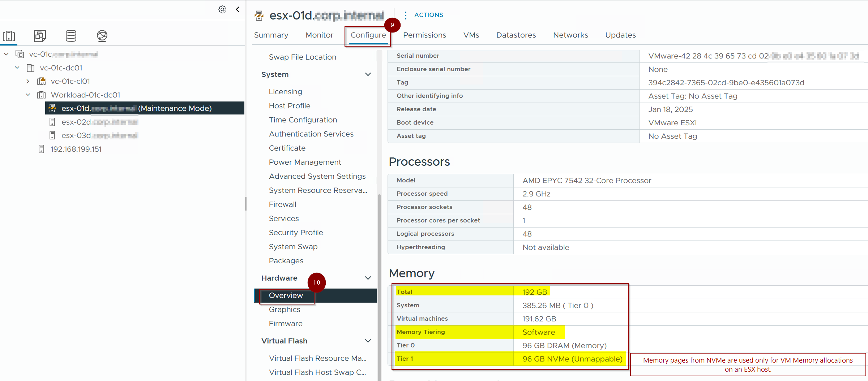Collapse the navigator panel with the left arrow
Viewport: 868px width, 381px height.
pyautogui.click(x=238, y=9)
